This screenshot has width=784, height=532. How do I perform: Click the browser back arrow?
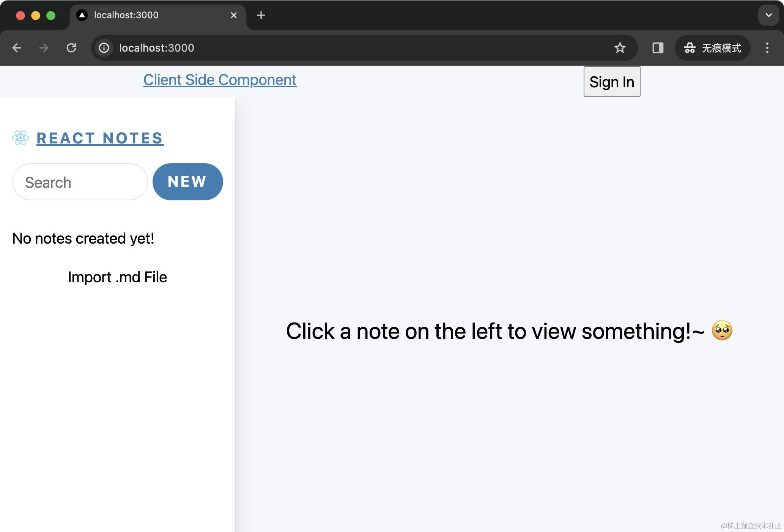[17, 48]
